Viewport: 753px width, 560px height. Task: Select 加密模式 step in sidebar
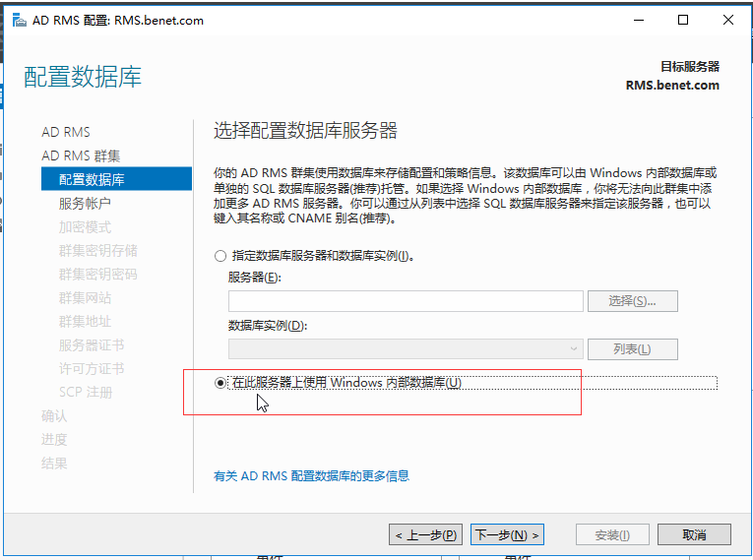(85, 226)
